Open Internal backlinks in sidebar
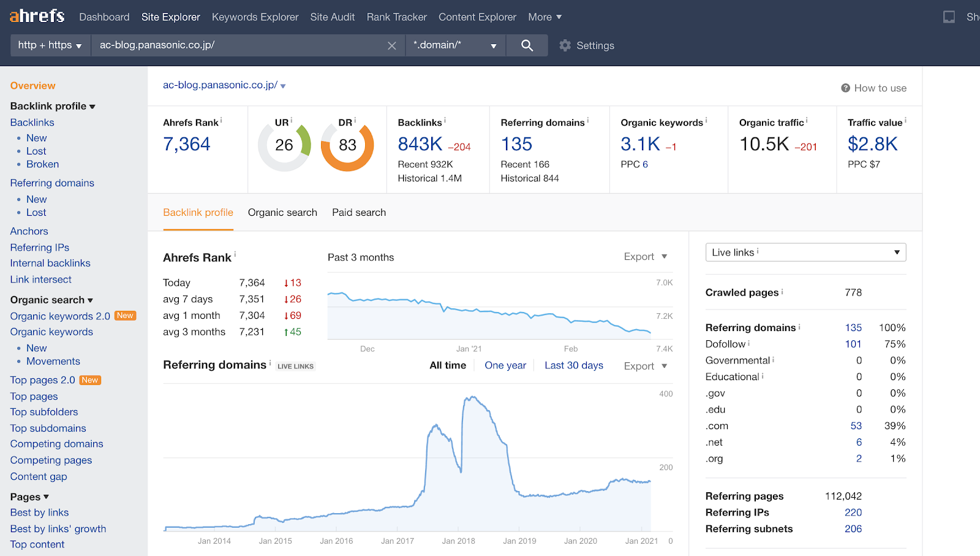 [x=50, y=263]
